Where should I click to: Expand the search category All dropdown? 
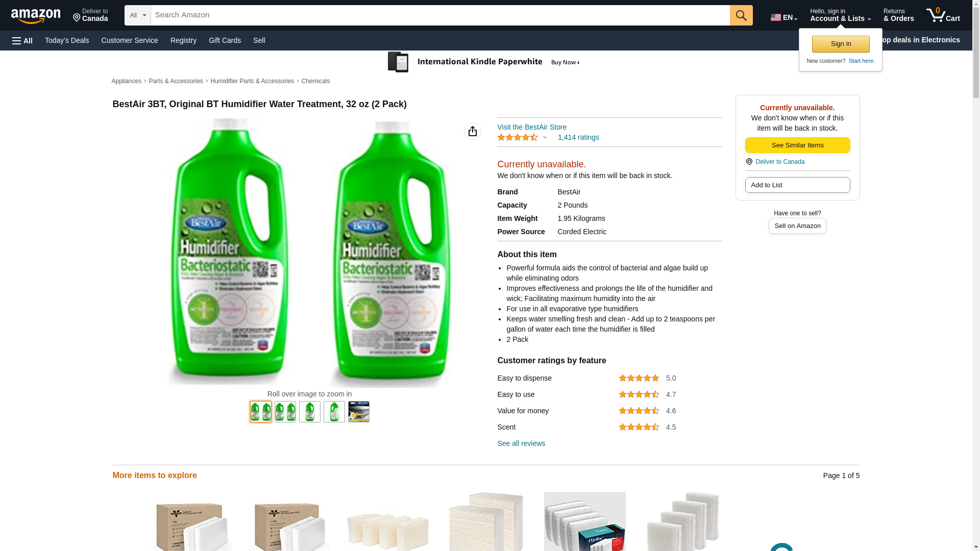pyautogui.click(x=137, y=15)
